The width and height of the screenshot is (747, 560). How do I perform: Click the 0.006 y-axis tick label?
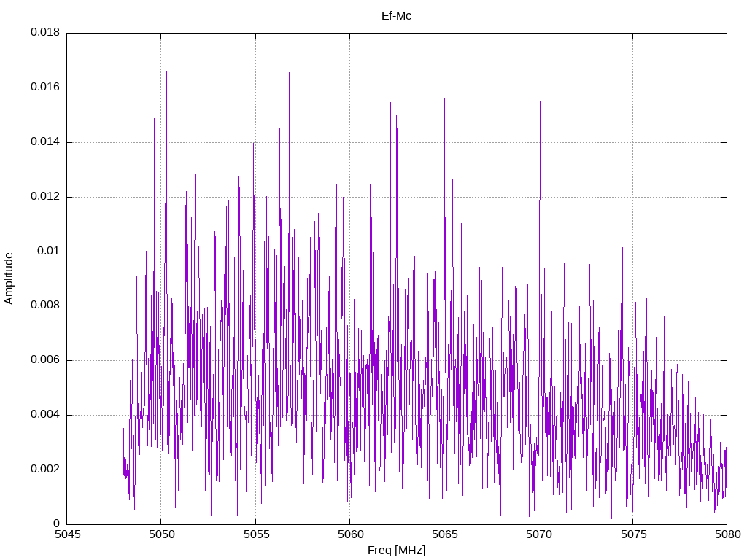coord(45,360)
